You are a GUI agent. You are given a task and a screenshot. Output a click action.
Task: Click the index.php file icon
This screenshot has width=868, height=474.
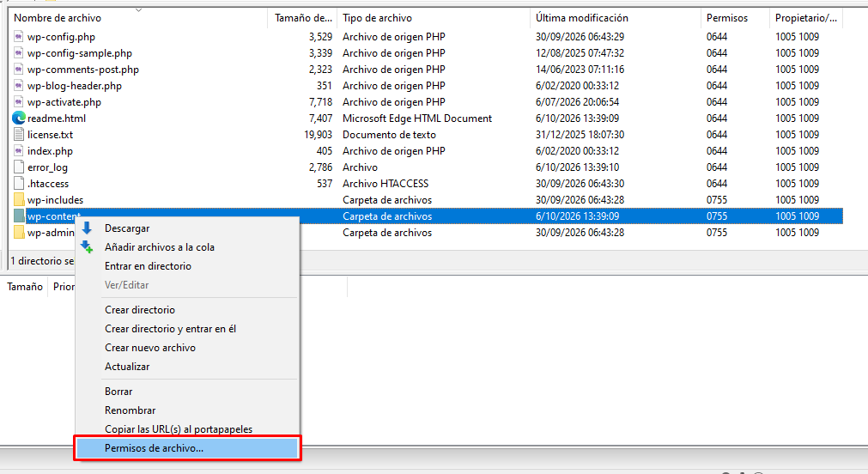tap(18, 150)
